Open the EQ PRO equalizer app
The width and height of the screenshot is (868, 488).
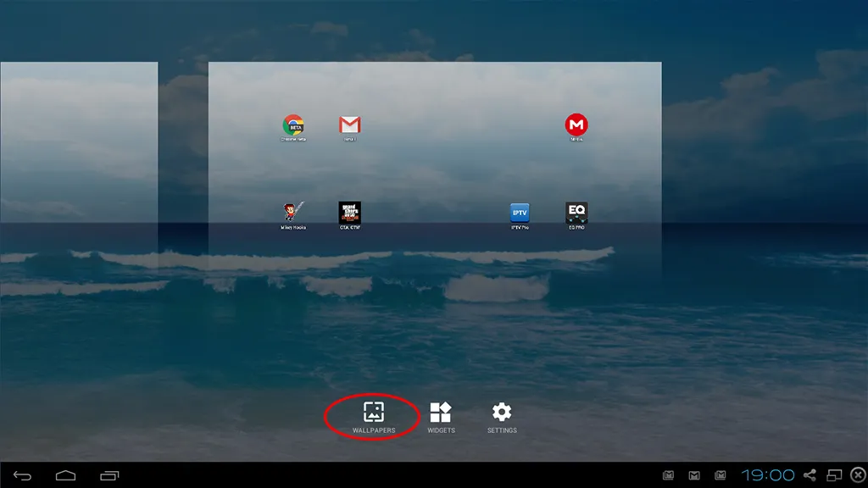(576, 213)
